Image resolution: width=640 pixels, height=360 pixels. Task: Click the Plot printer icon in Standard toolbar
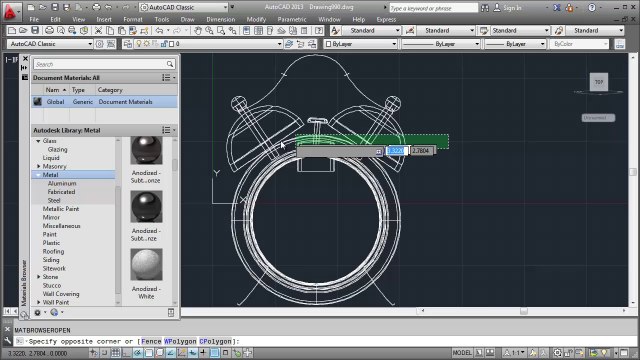(49, 31)
